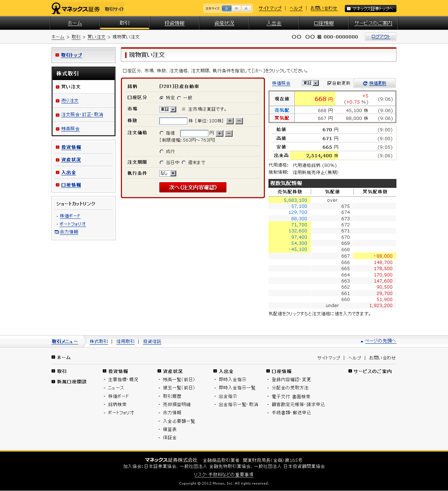Click the ログアウト button
448x491 pixels.
click(x=380, y=37)
